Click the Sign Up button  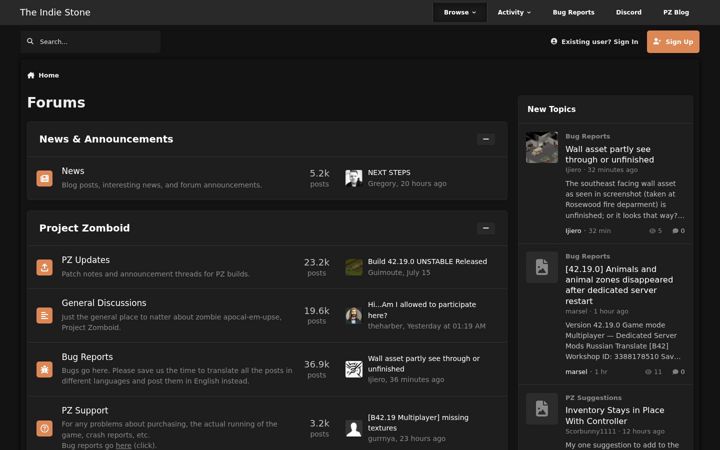click(x=673, y=42)
